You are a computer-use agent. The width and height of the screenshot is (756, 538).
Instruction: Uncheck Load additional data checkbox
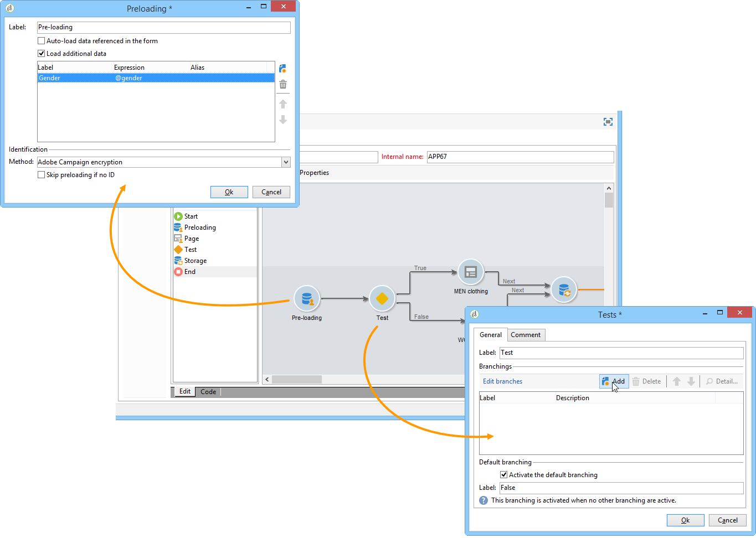(41, 54)
